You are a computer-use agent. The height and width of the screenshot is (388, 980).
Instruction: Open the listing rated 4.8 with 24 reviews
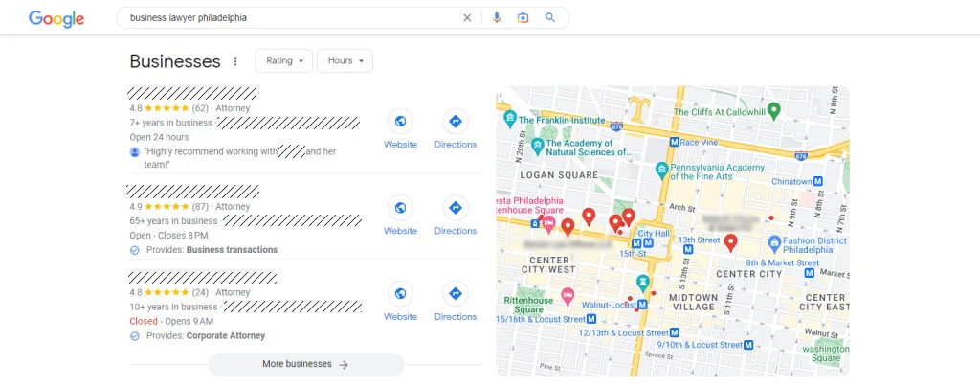click(203, 277)
